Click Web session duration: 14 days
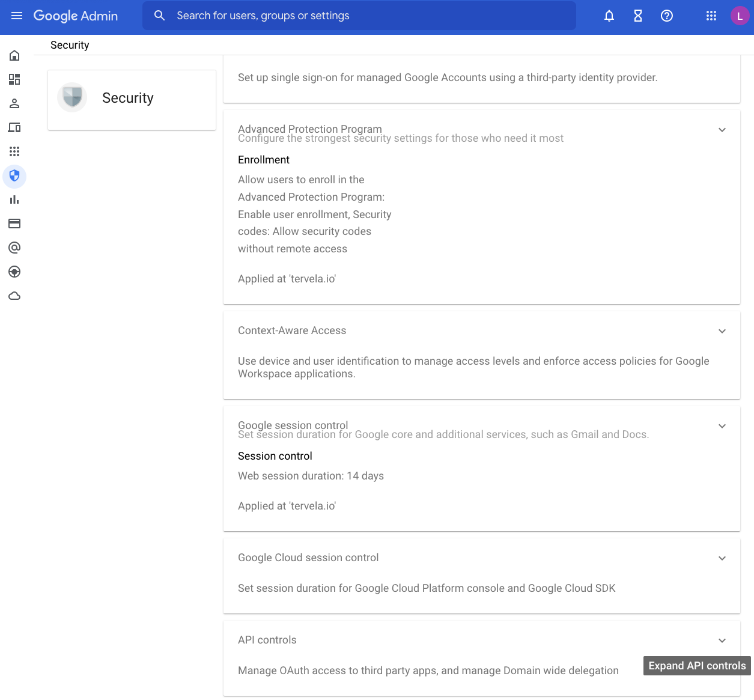 click(311, 476)
